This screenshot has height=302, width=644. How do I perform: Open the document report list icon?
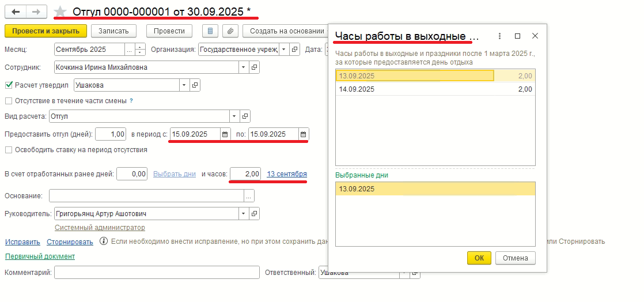tap(211, 31)
